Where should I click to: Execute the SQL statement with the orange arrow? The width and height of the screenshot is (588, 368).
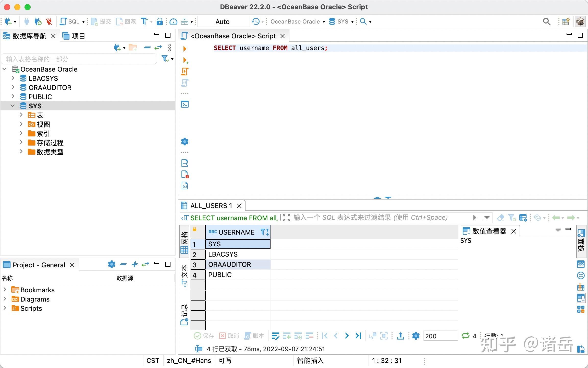(x=185, y=49)
